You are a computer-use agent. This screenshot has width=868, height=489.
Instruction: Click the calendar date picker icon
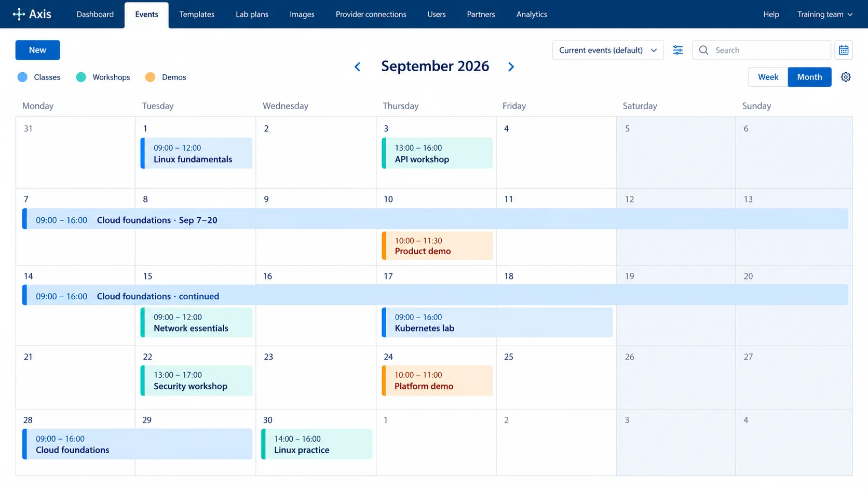click(844, 50)
